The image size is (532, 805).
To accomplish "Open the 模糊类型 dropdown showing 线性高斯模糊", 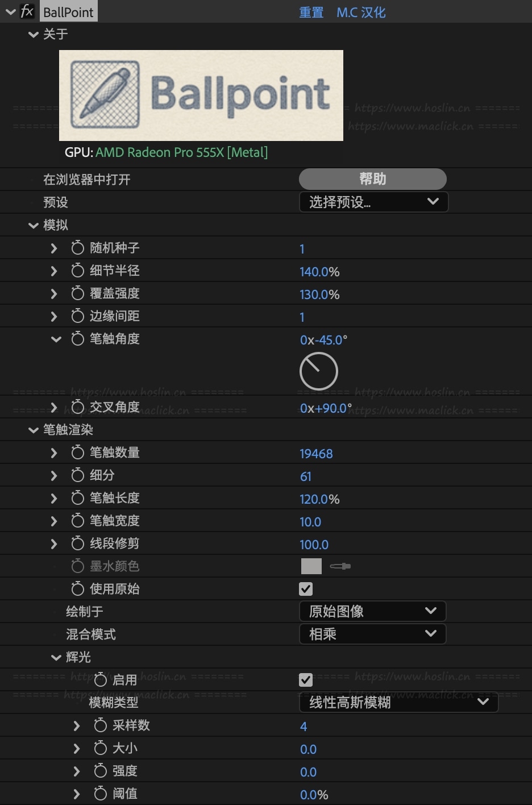I will click(398, 703).
